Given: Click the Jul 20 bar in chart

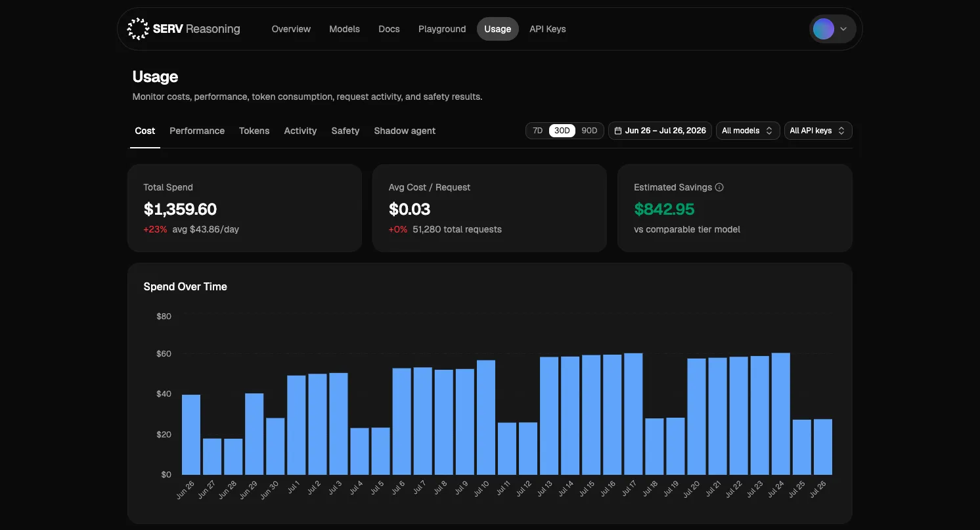Looking at the screenshot, I should tap(696, 416).
